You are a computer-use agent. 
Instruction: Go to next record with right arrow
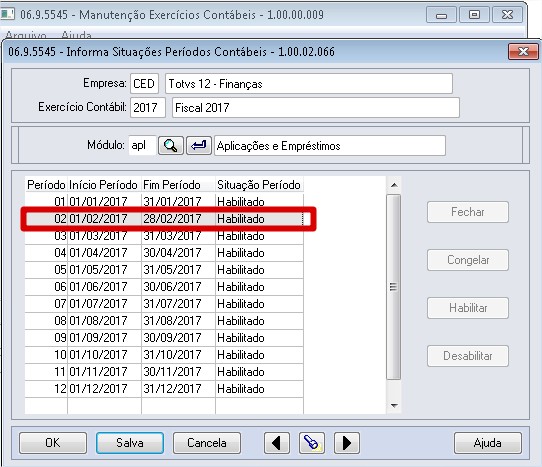[x=347, y=443]
